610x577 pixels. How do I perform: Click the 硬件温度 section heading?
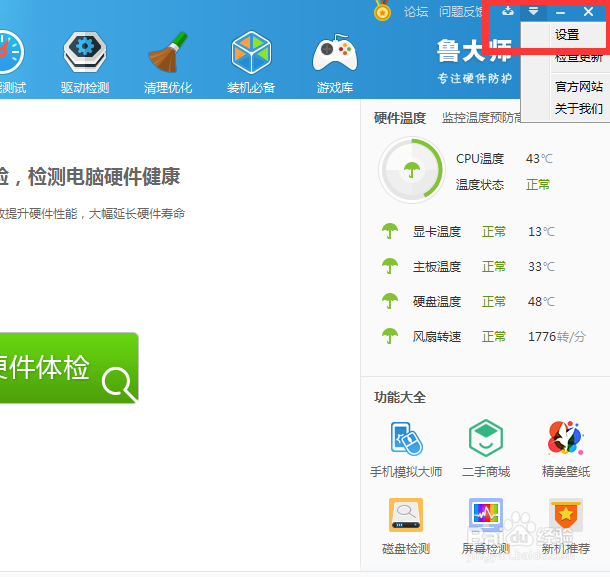pyautogui.click(x=400, y=118)
